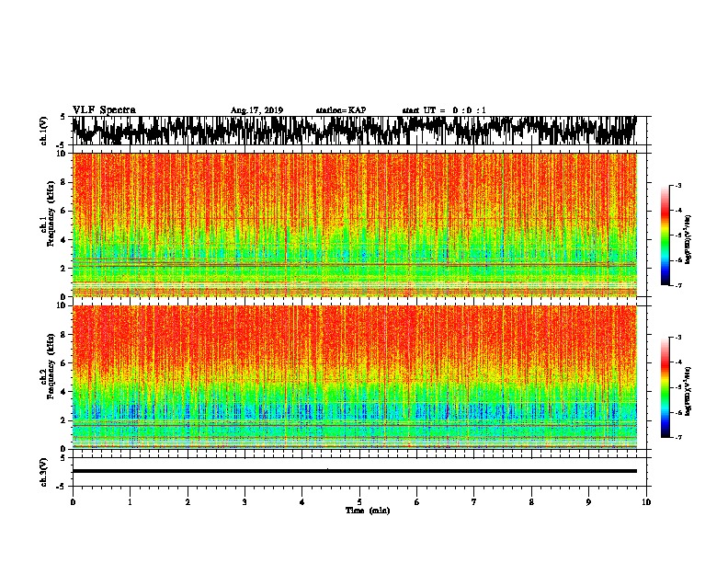Screen dimensions: 728x563
Task: Click the ch.1(V) waveform axis label
Action: 44,131
